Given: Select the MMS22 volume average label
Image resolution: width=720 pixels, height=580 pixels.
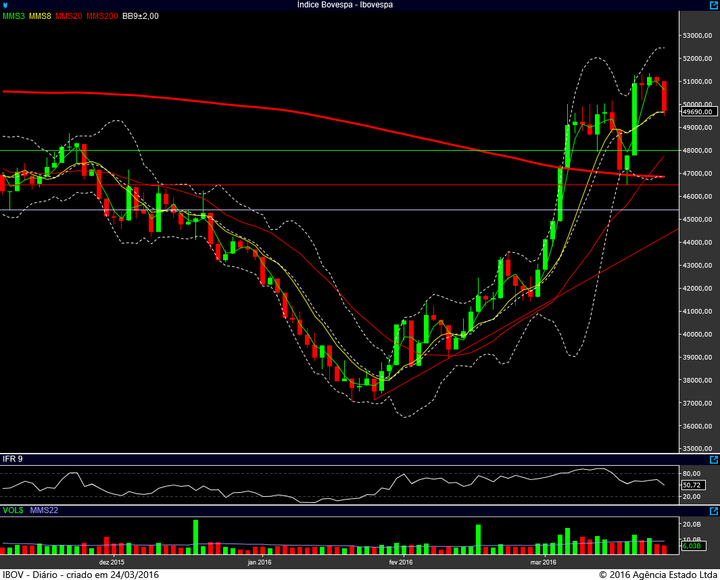Looking at the screenshot, I should [x=44, y=510].
